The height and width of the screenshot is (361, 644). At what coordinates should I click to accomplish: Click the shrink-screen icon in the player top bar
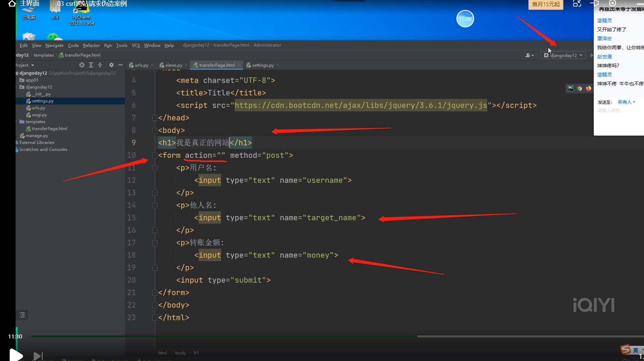point(577,4)
